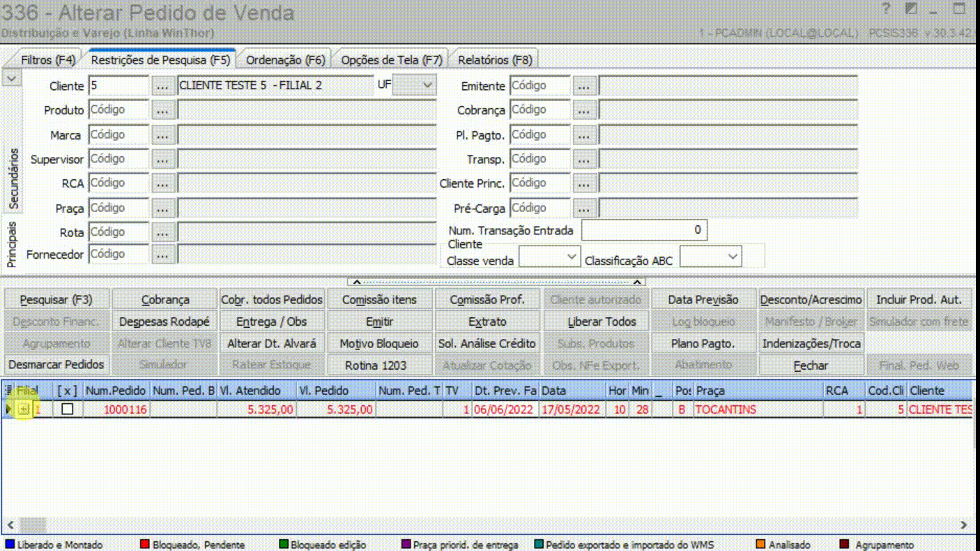Viewport: 980px width, 551px height.
Task: Click Desmarcar Pedidos button
Action: click(56, 365)
